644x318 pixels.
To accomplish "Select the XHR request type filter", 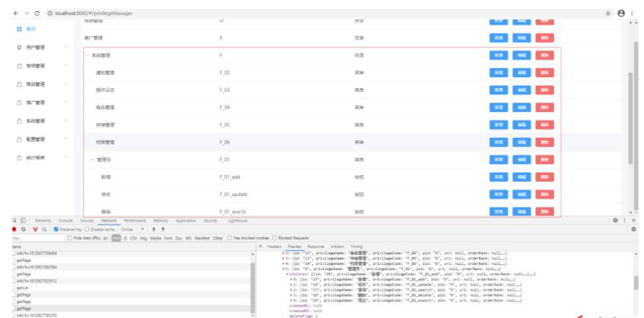I will coord(116,238).
